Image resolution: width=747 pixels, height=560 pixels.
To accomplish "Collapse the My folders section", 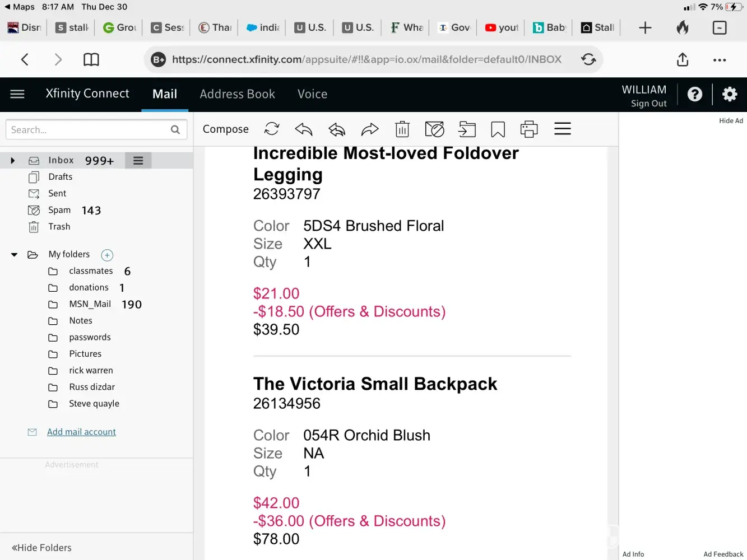I will [x=14, y=255].
